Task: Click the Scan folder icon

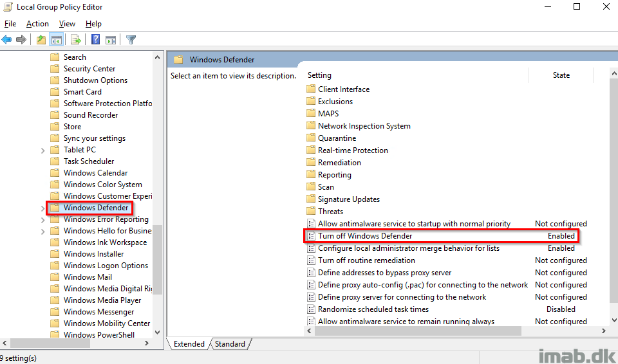Action: click(x=311, y=187)
